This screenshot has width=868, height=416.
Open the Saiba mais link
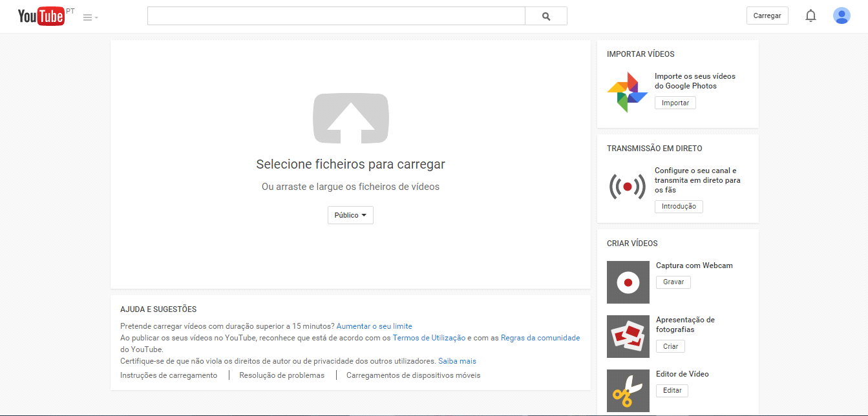coord(457,361)
